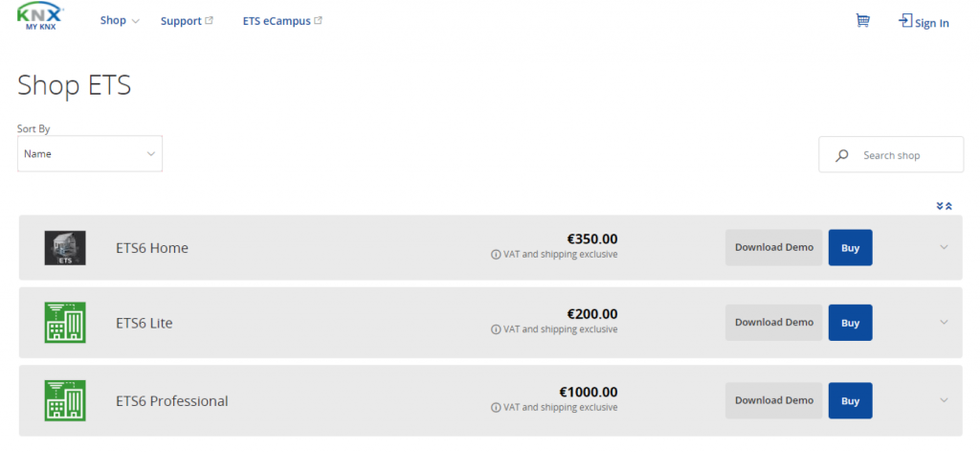This screenshot has height=452, width=980.
Task: Download Demo for ETS6 Lite
Action: pyautogui.click(x=773, y=323)
